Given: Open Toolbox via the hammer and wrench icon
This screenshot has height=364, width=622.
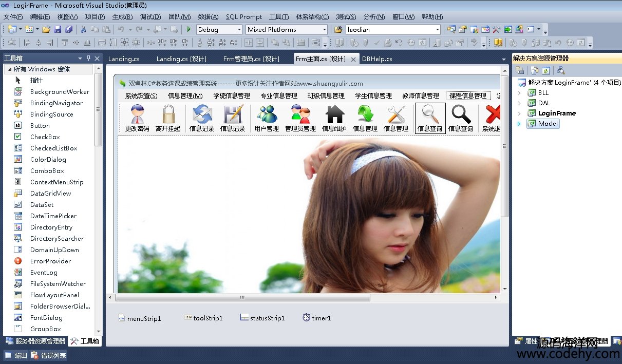Looking at the screenshot, I should click(x=496, y=29).
